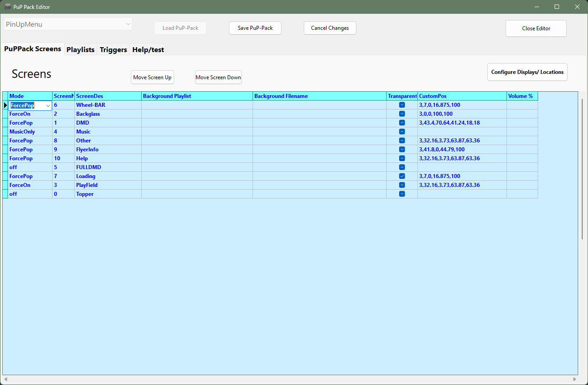This screenshot has width=588, height=385.
Task: Switch to the Playlists tab
Action: 80,50
